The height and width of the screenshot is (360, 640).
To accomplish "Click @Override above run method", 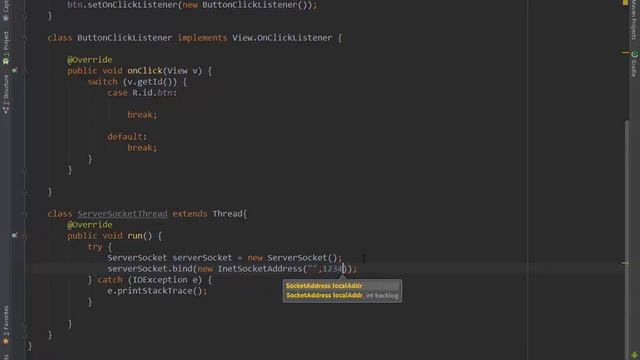I will (90, 224).
